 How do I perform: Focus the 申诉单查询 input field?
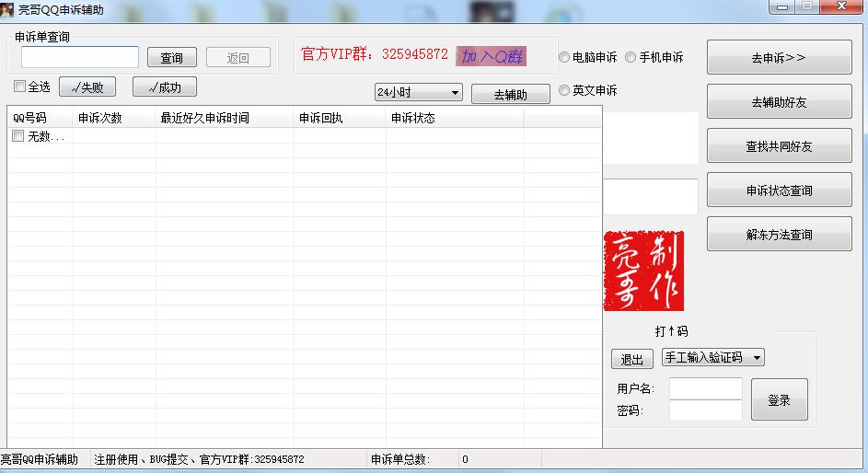(x=80, y=57)
